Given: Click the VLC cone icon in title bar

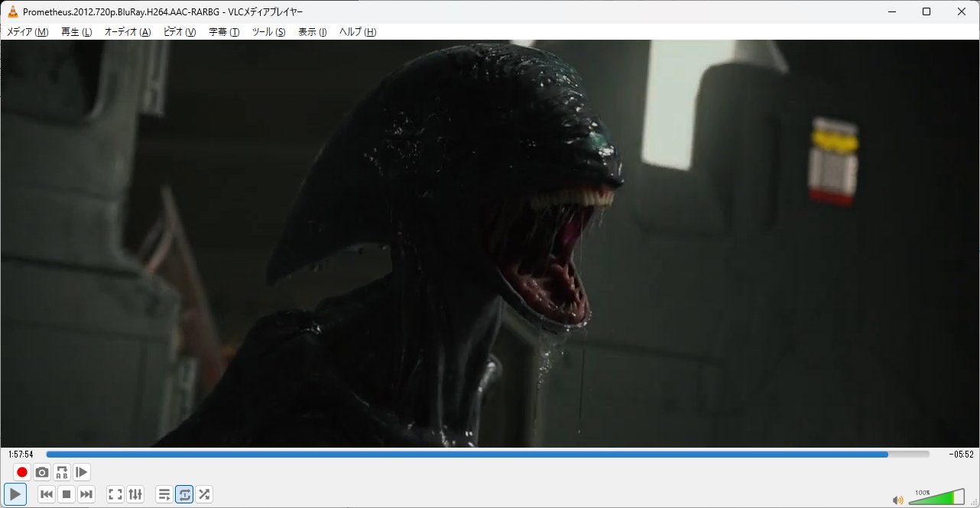Looking at the screenshot, I should [x=13, y=11].
